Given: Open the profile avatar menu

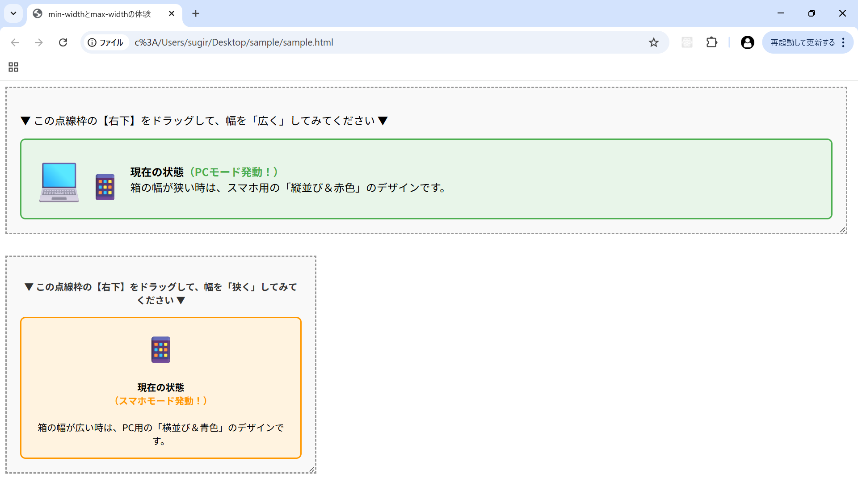Looking at the screenshot, I should click(747, 42).
